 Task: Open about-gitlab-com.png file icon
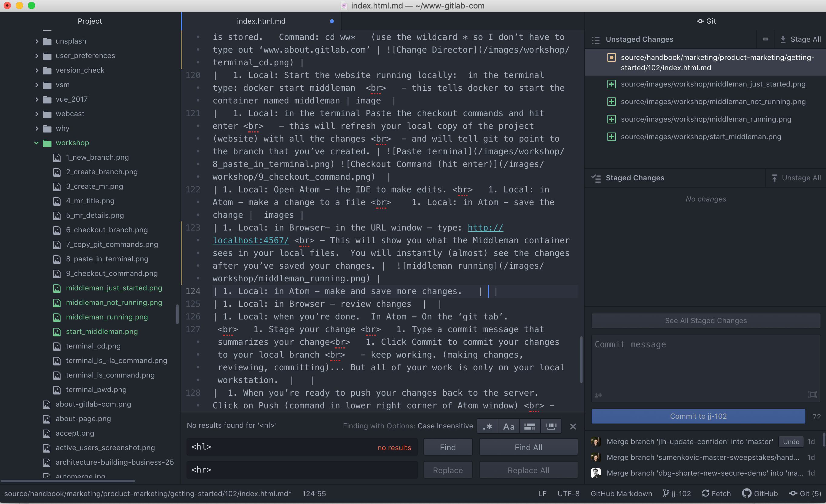point(47,404)
